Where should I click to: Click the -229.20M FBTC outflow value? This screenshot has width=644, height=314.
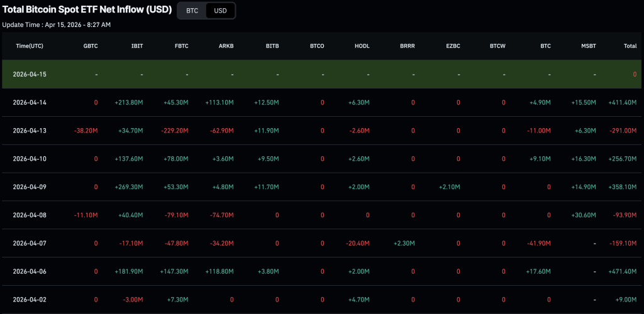click(x=174, y=131)
